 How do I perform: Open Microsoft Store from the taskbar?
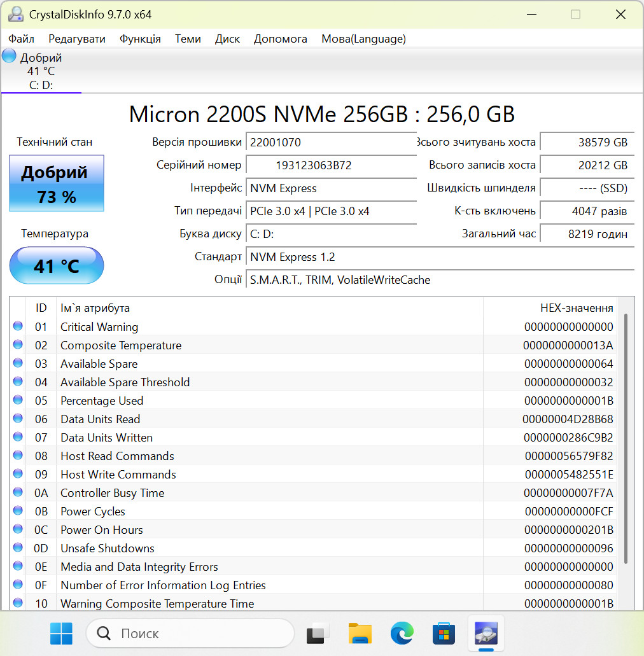click(444, 633)
